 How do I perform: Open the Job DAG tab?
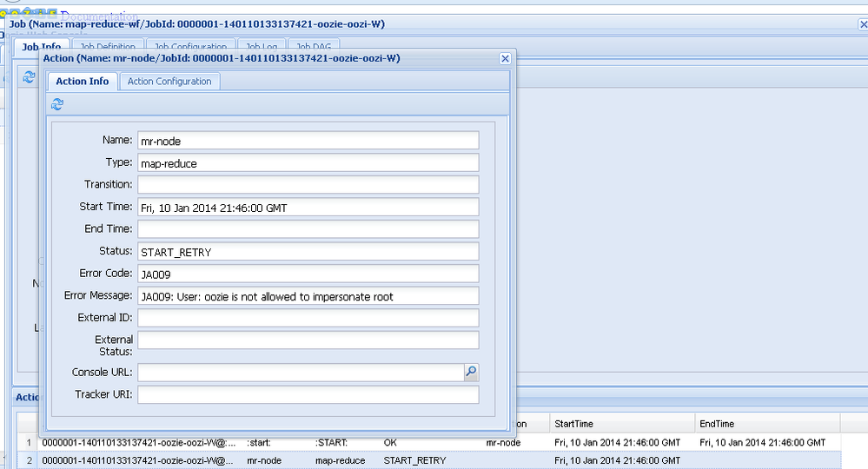click(x=314, y=46)
